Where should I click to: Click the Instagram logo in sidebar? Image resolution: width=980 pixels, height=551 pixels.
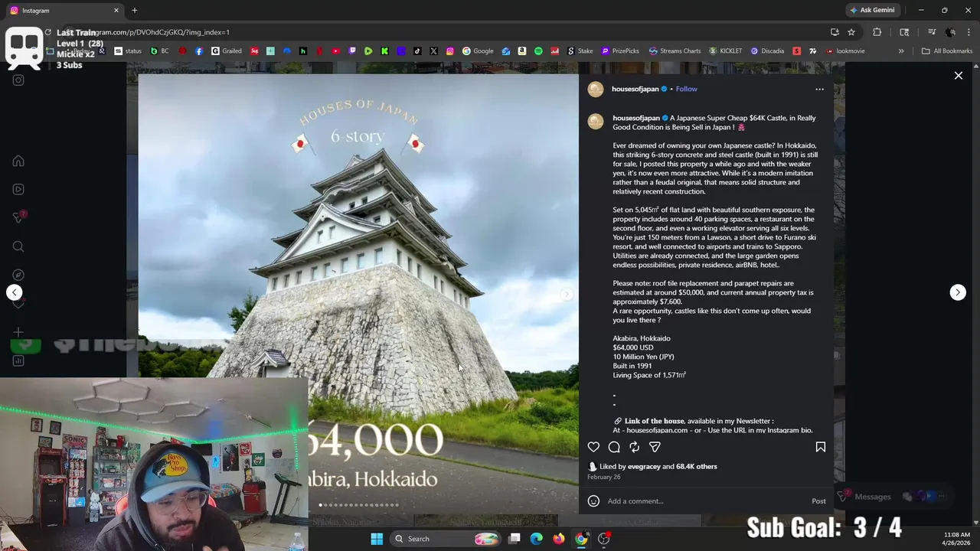[18, 80]
